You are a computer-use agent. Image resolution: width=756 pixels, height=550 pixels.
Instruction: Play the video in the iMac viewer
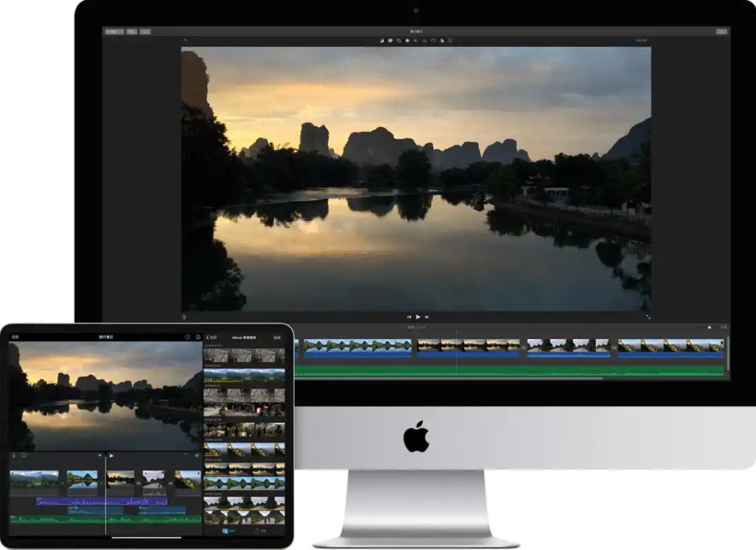point(418,317)
